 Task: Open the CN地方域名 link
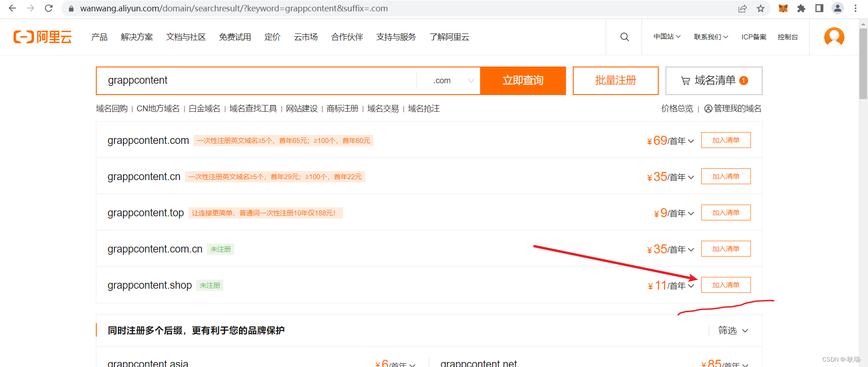tap(158, 109)
